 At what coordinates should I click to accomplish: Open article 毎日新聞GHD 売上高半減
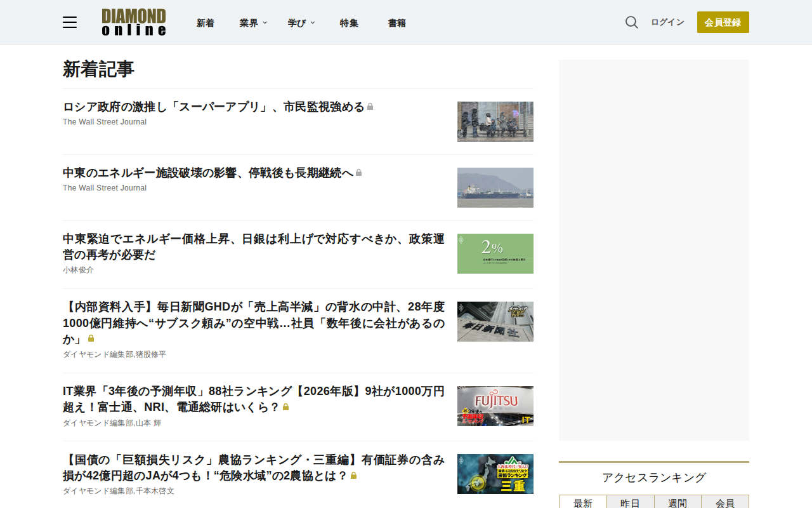click(254, 323)
